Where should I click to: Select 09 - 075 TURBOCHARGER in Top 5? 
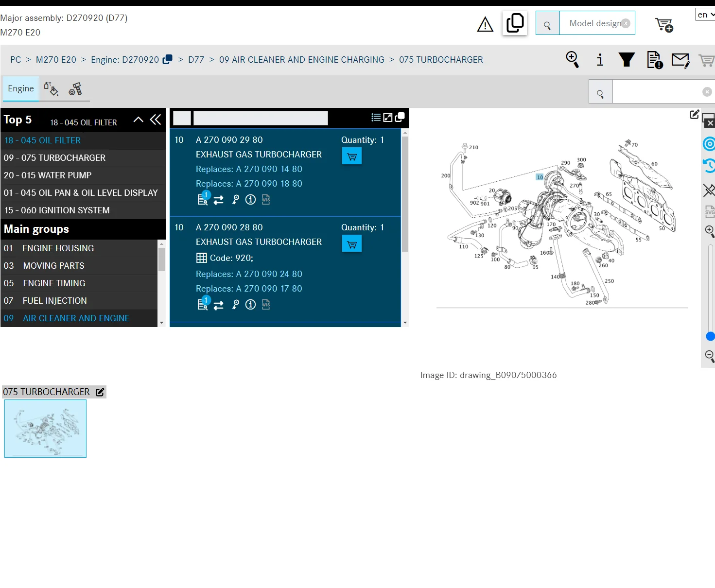tap(83, 158)
